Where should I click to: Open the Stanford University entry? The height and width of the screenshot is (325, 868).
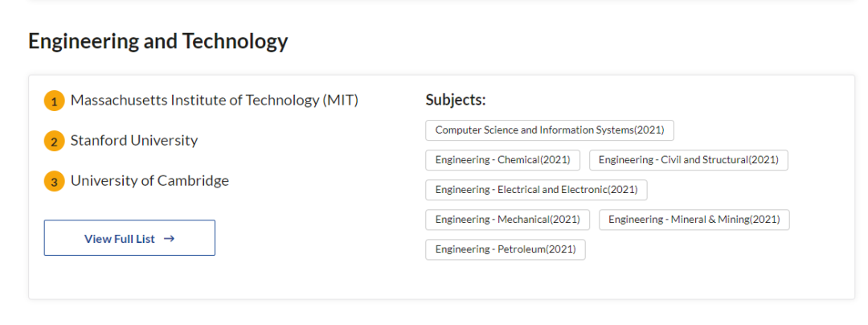133,141
